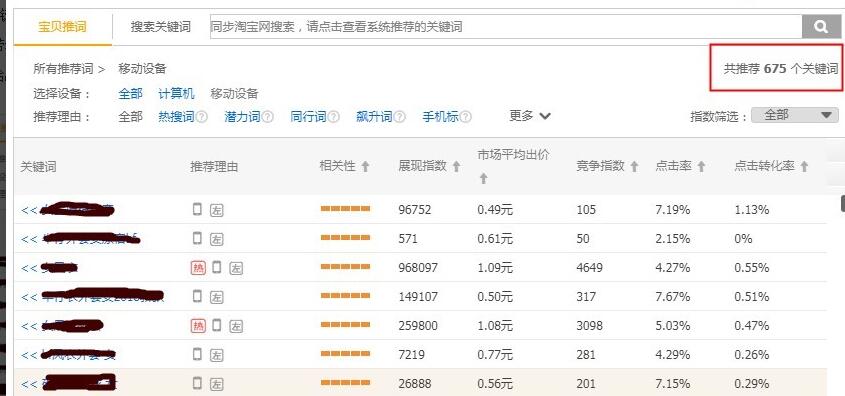
Task: Click the 1.13% conversion rate cell
Action: [x=752, y=210]
